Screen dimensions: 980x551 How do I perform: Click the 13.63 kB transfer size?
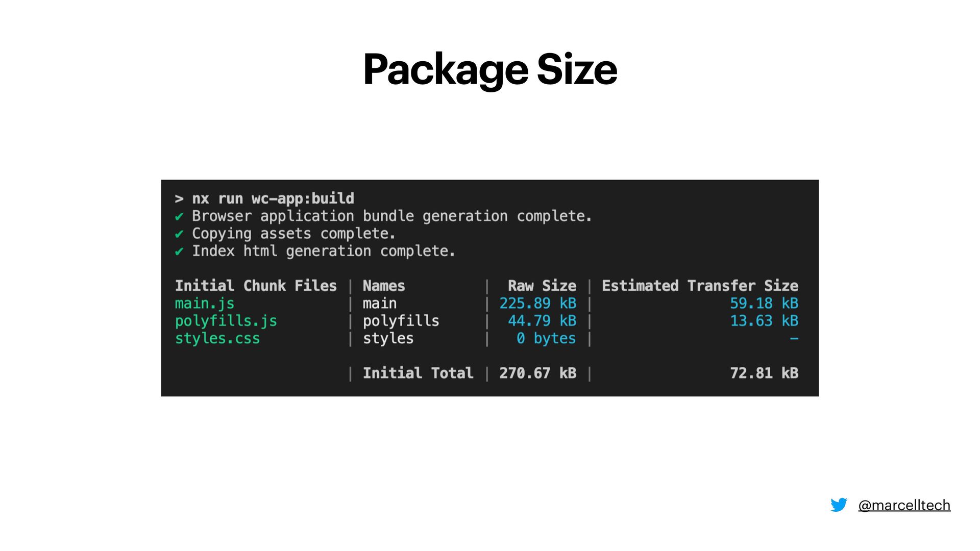pyautogui.click(x=764, y=321)
